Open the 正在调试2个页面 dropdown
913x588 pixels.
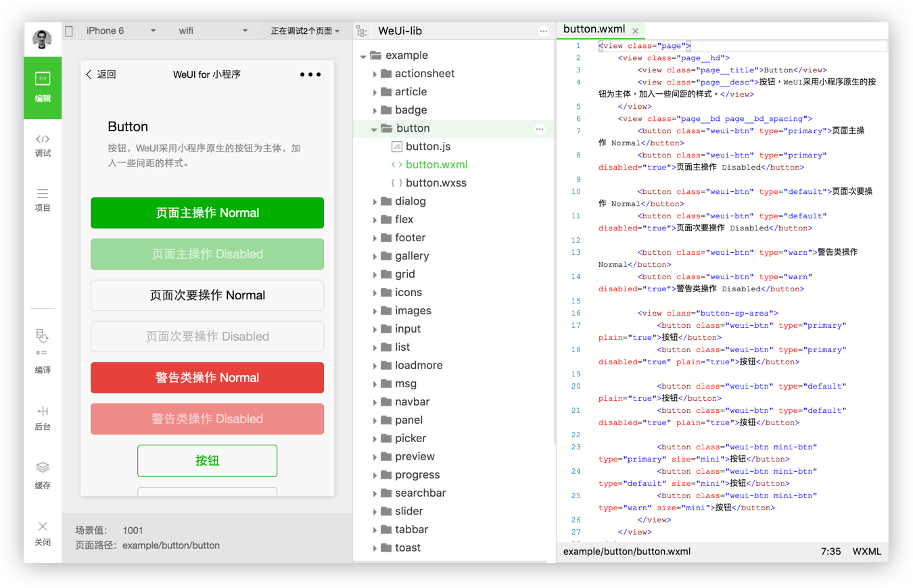[x=306, y=30]
